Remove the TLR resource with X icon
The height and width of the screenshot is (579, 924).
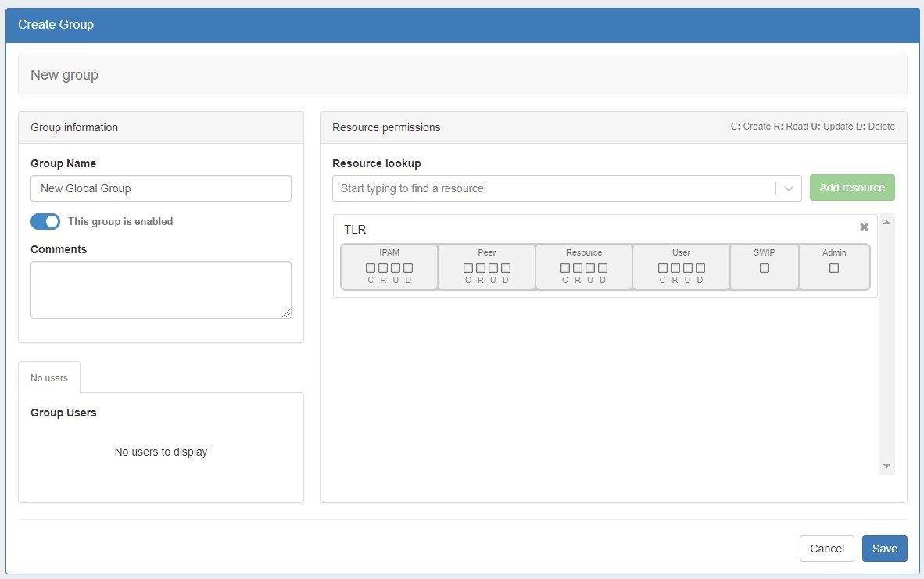[864, 227]
